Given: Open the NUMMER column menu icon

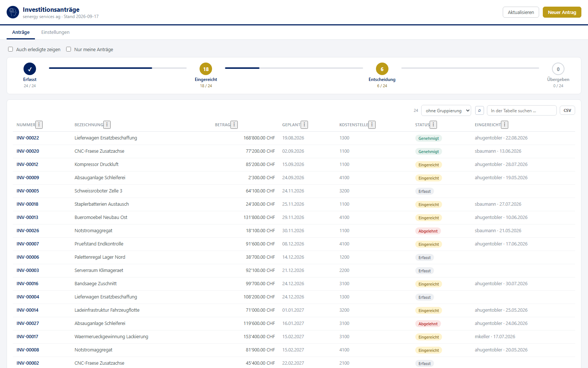Looking at the screenshot, I should click(x=39, y=125).
